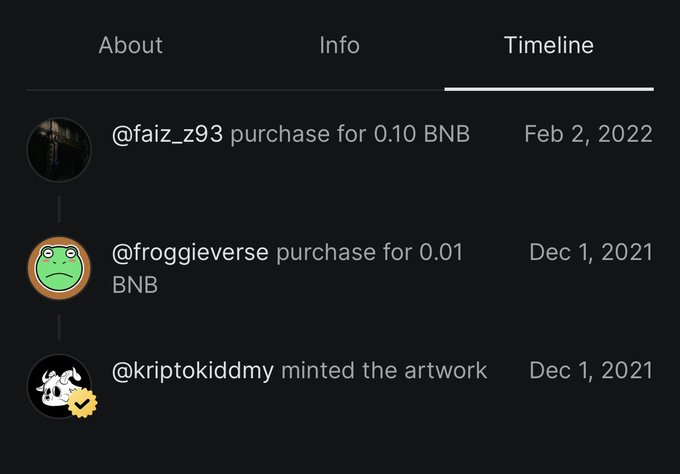680x474 pixels.
Task: Select the 'purchase for 0.10 BNB' text
Action: tap(350, 134)
